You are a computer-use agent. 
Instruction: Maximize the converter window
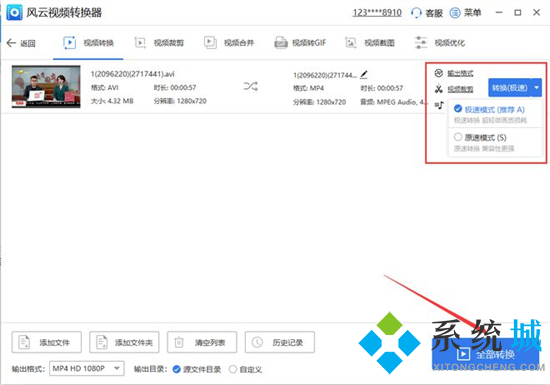(x=518, y=13)
